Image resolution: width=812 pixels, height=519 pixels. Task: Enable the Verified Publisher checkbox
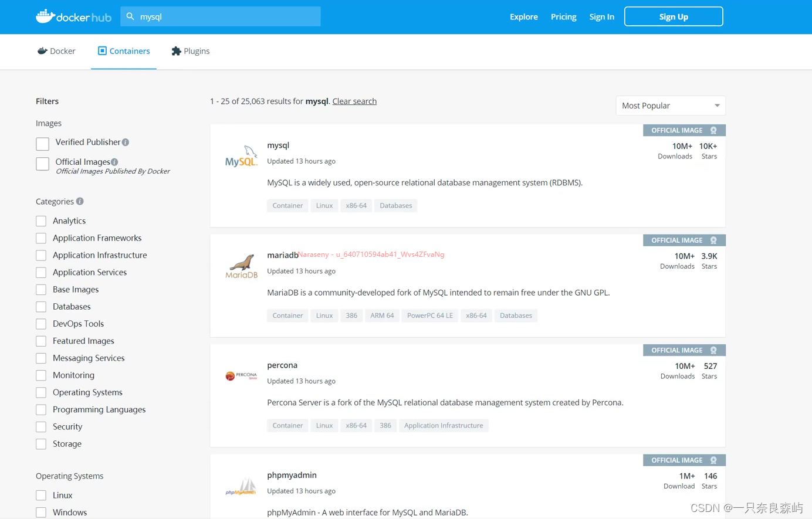[42, 144]
